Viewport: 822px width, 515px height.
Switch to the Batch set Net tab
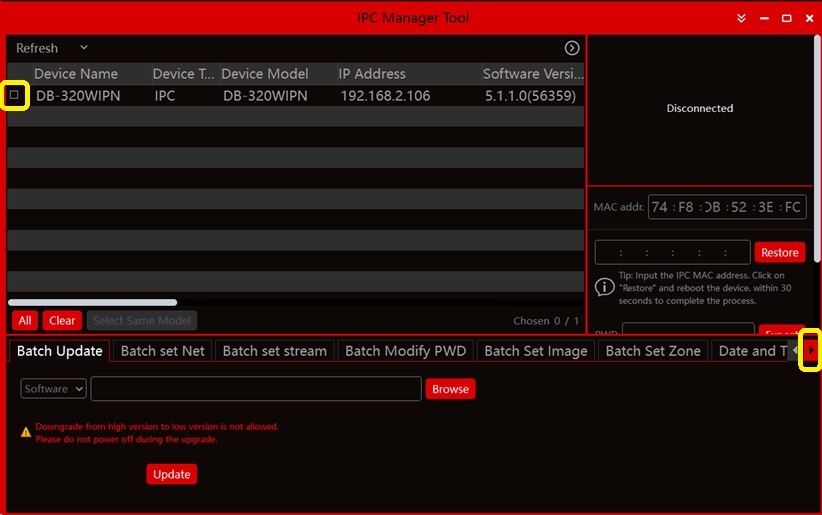pos(162,351)
